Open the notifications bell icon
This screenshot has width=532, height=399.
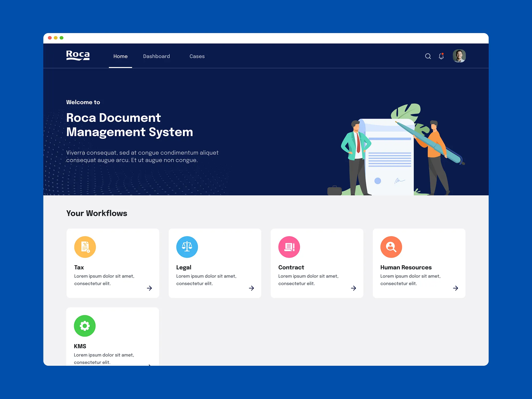point(441,56)
